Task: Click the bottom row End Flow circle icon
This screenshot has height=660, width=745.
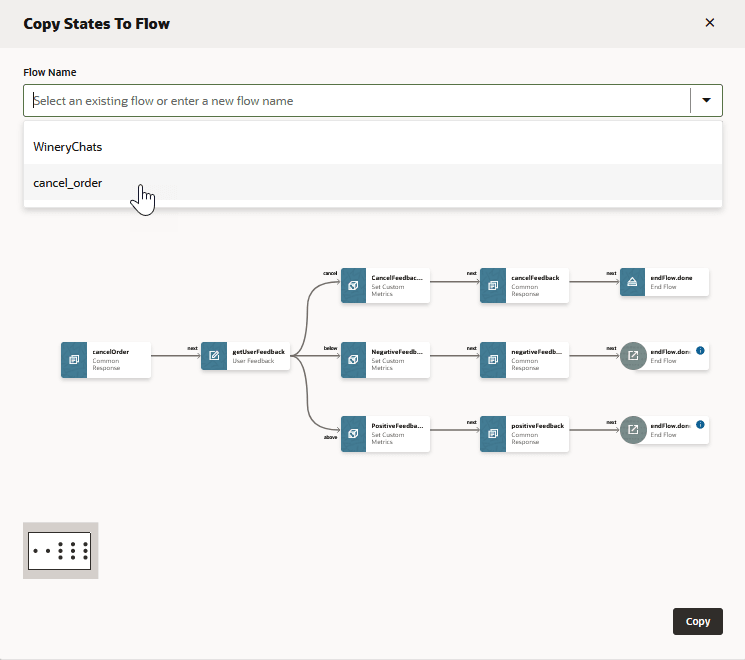Action: pyautogui.click(x=633, y=430)
